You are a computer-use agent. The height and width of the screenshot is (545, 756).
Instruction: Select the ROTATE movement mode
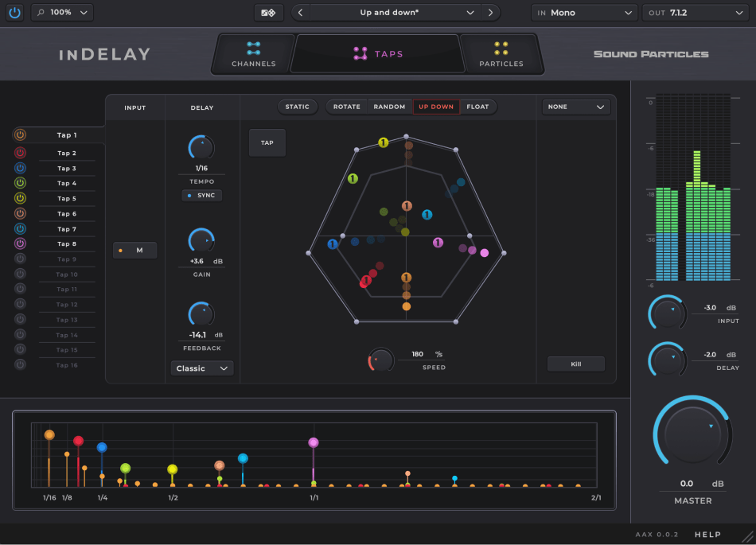(347, 107)
